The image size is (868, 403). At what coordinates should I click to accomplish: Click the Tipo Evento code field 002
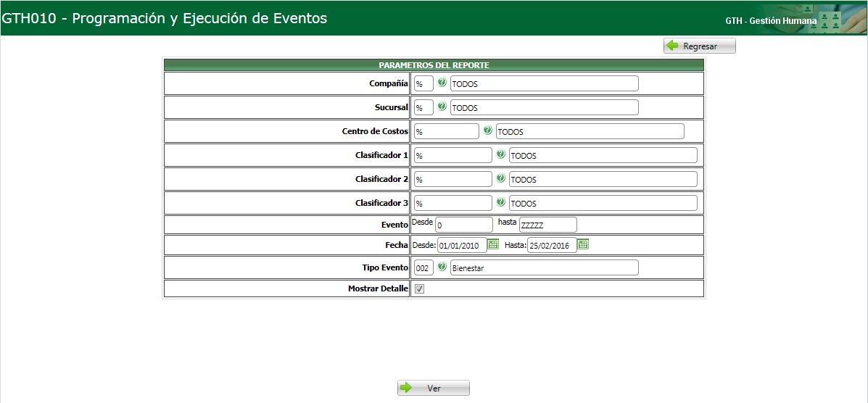424,268
